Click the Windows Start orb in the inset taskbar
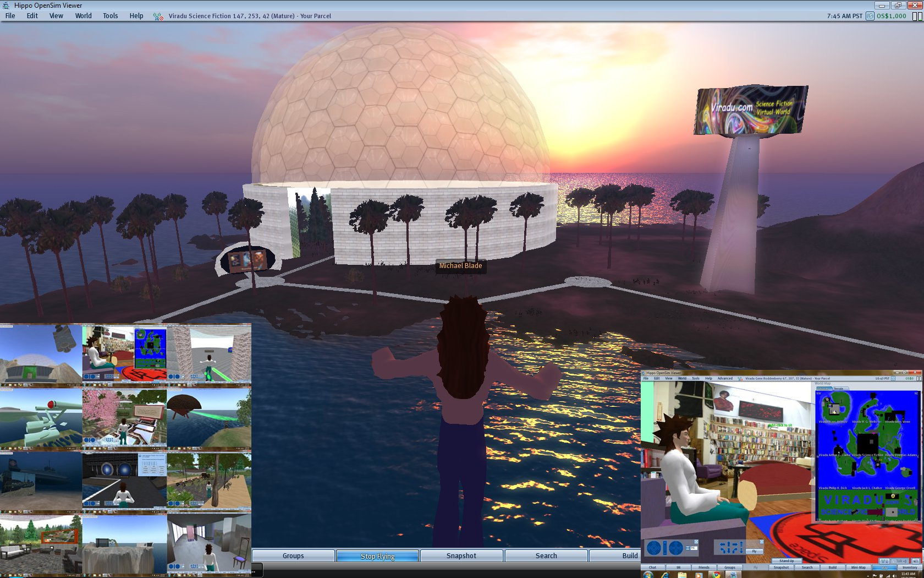Screen dimensions: 924x578 (648, 575)
